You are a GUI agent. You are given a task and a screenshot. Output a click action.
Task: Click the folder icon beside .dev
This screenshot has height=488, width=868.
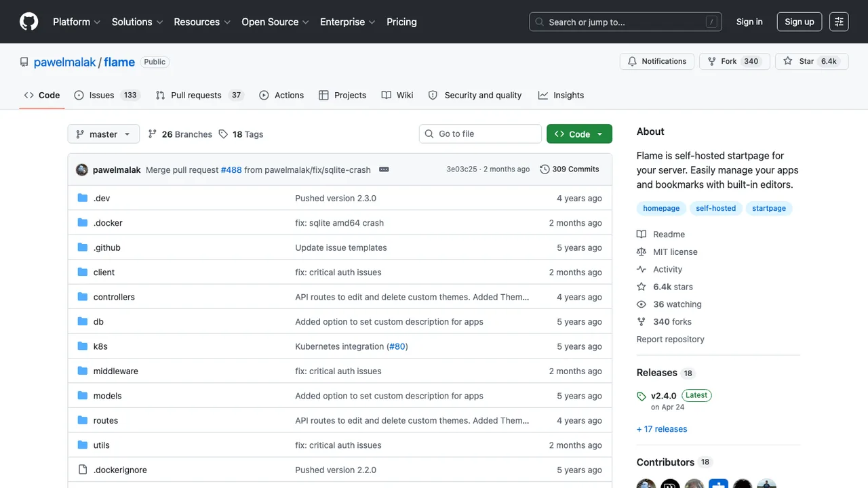coord(83,198)
